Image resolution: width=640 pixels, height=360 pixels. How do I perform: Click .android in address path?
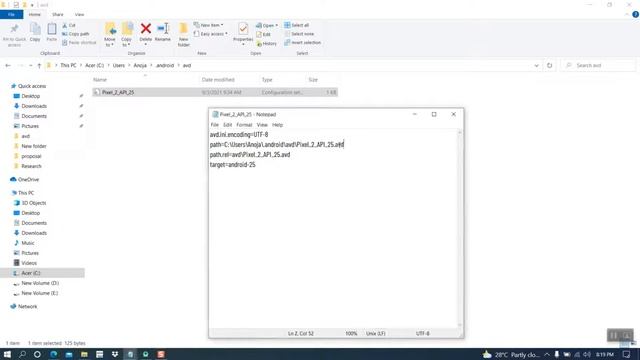[165, 65]
